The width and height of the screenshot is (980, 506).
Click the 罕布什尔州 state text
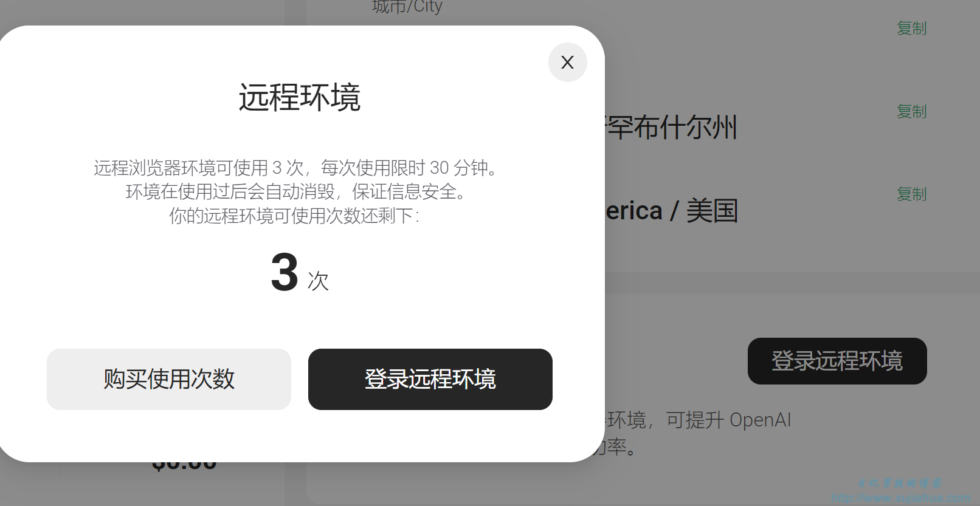click(671, 128)
